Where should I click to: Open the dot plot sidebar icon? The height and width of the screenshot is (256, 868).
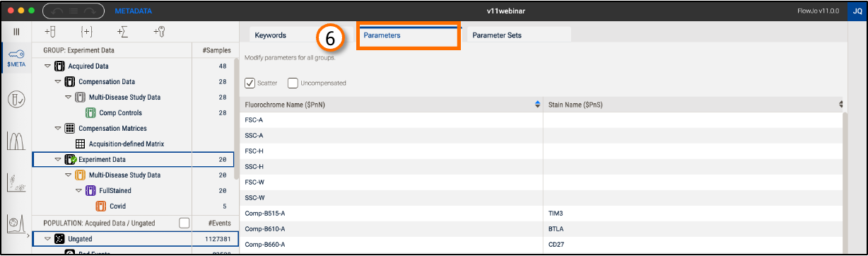[x=16, y=183]
